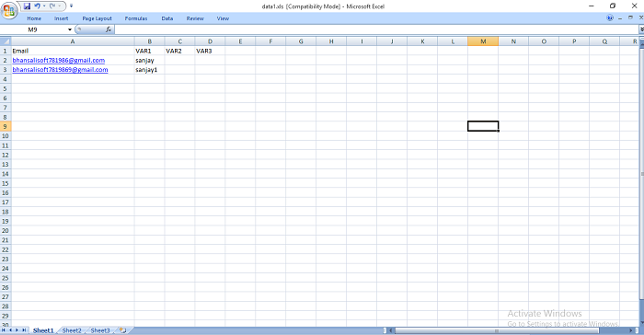
Task: Go to first sheet with navigation arrow
Action: [4, 330]
